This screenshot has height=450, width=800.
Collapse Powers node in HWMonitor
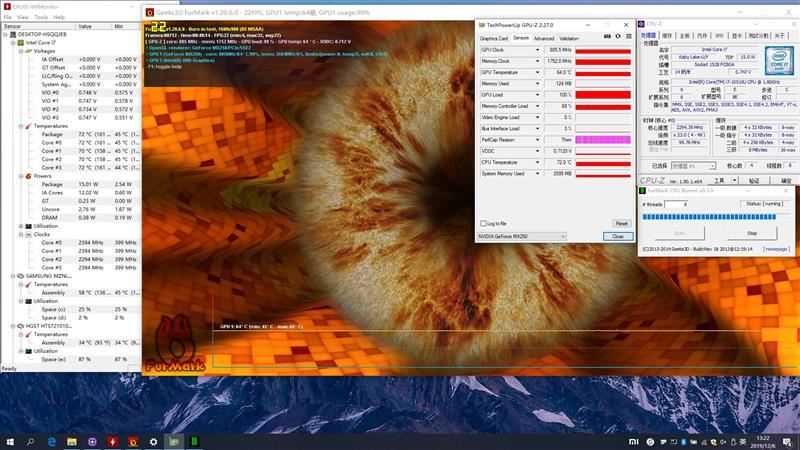pyautogui.click(x=21, y=176)
